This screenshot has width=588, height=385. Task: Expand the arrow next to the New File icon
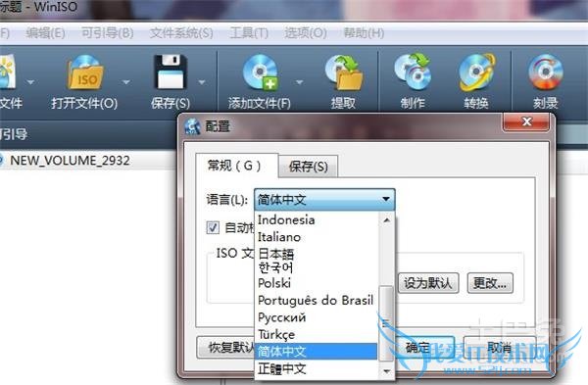point(30,81)
